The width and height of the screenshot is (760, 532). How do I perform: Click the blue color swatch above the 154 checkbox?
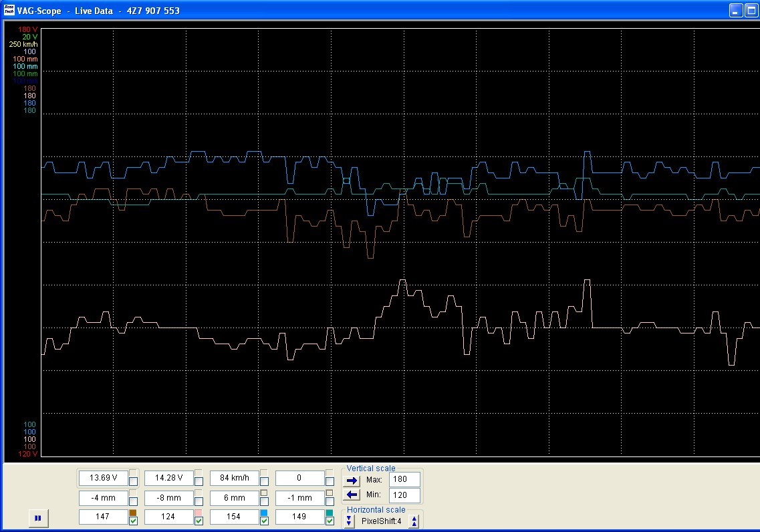point(264,512)
